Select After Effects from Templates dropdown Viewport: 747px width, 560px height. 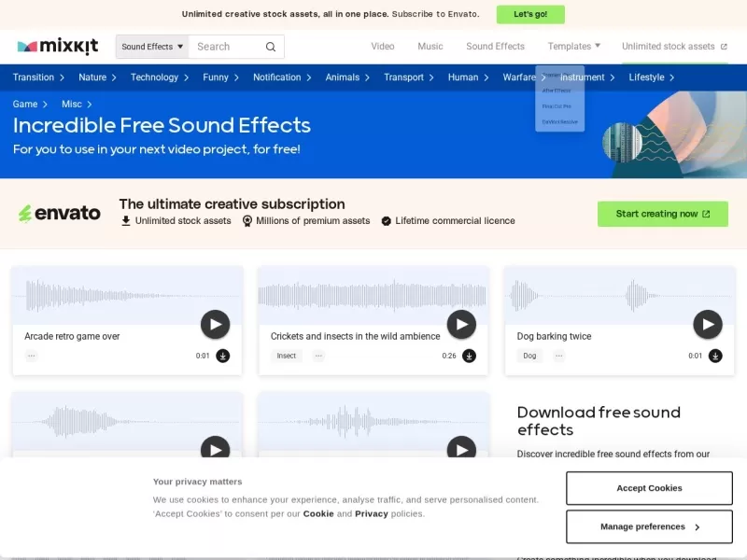[x=557, y=91]
